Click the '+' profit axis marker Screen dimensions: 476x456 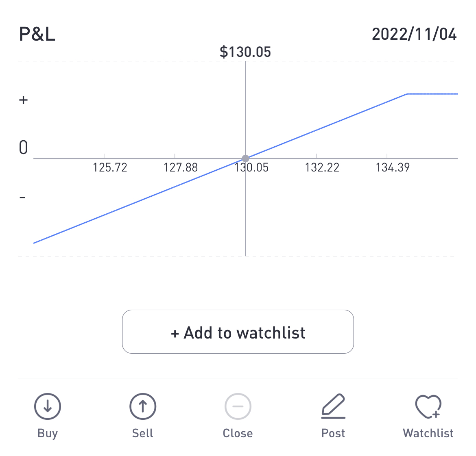[23, 100]
